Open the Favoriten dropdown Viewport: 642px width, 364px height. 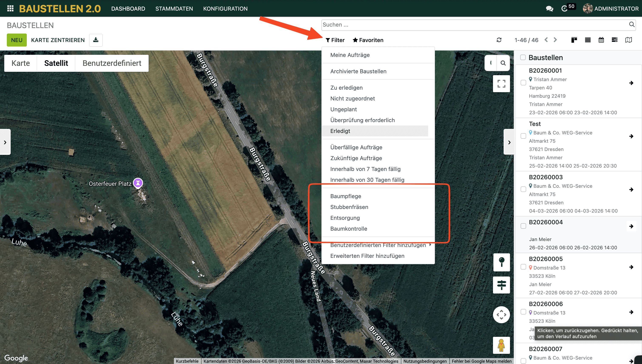(368, 40)
